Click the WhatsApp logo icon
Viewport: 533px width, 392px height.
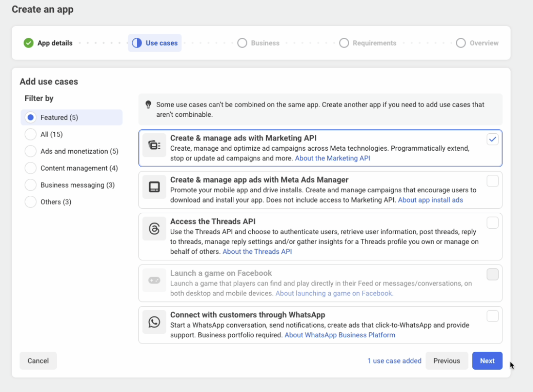tap(154, 322)
